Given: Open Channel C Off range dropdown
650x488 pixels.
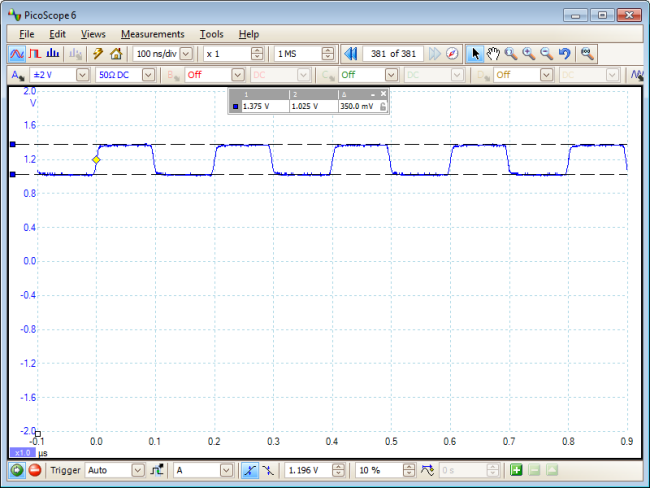Looking at the screenshot, I should coord(391,75).
